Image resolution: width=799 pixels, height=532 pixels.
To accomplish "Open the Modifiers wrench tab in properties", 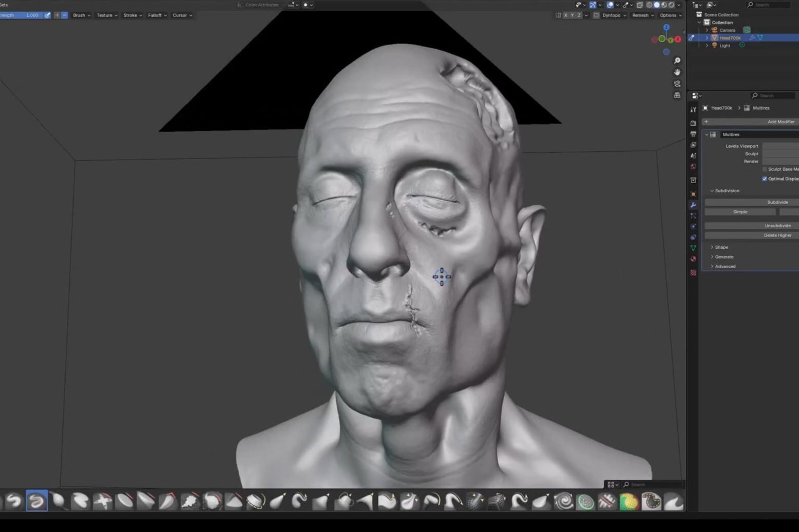I will tap(693, 205).
